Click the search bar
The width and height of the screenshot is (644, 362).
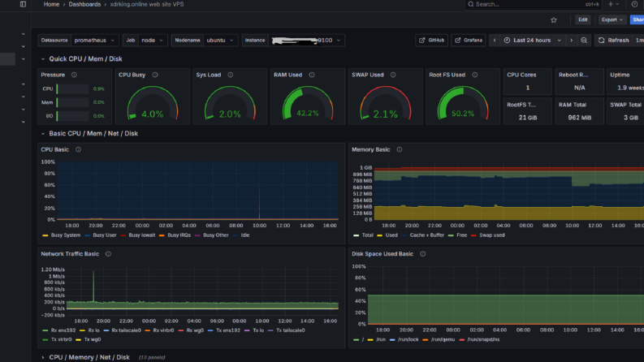(x=533, y=4)
